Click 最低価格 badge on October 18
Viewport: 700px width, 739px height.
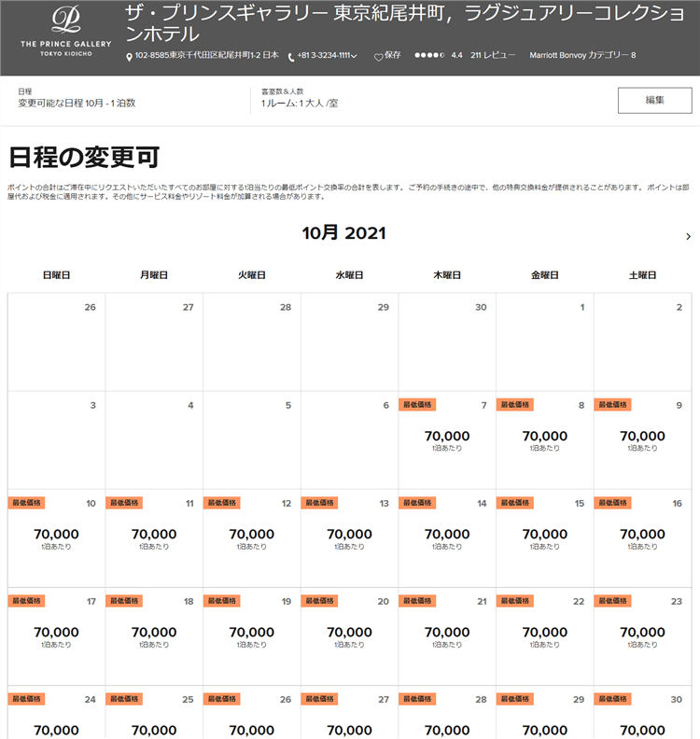124,601
